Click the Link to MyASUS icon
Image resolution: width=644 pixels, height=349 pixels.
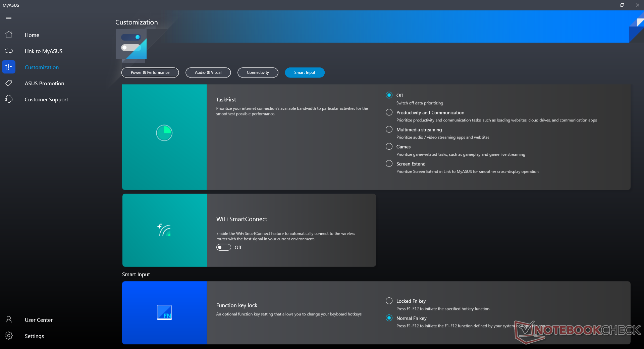point(9,51)
